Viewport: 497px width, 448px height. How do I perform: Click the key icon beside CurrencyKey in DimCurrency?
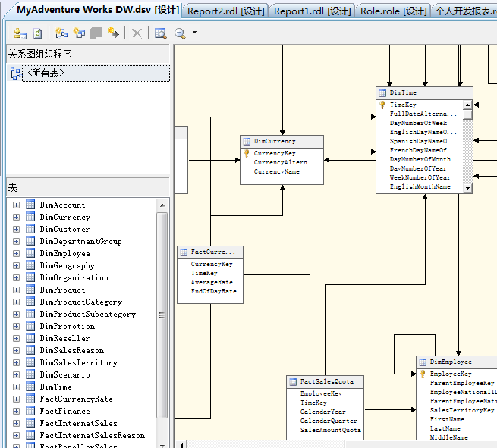pos(247,154)
